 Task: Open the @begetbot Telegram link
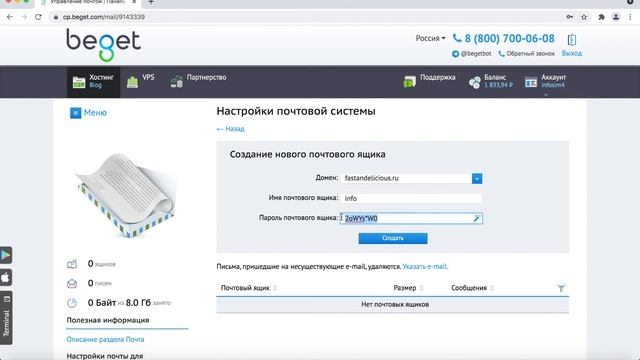point(471,53)
